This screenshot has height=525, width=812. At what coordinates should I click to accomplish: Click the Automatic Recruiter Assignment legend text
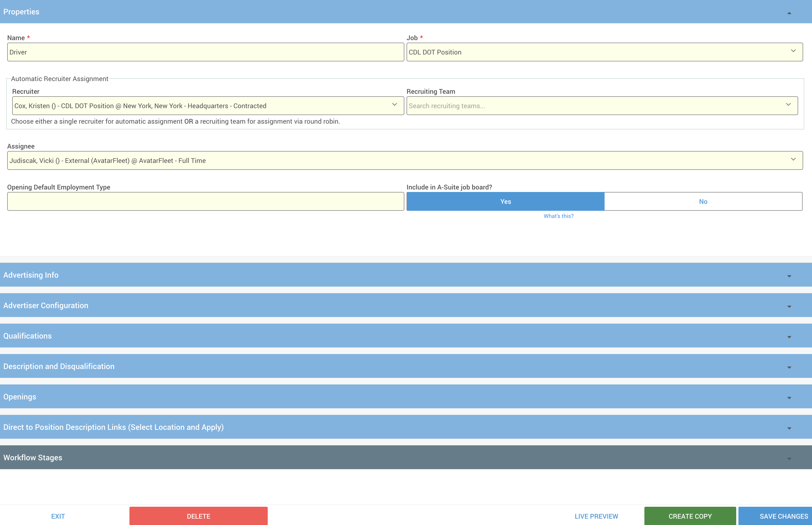click(60, 79)
